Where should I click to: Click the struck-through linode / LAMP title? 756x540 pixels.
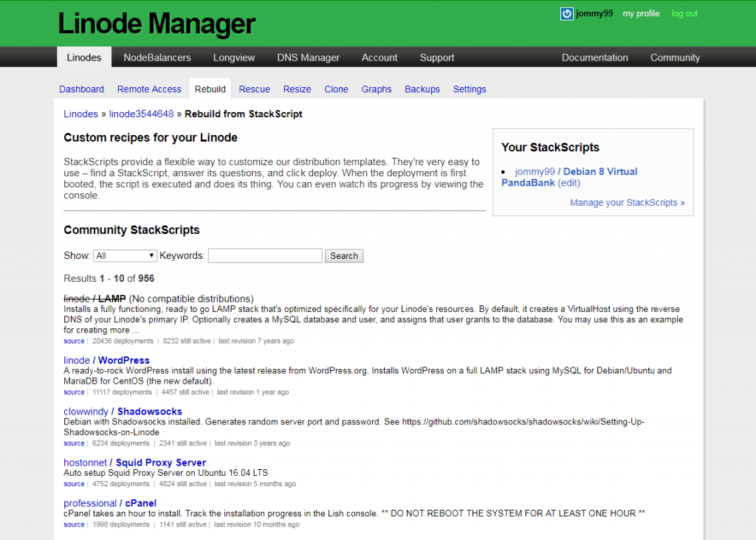point(94,299)
